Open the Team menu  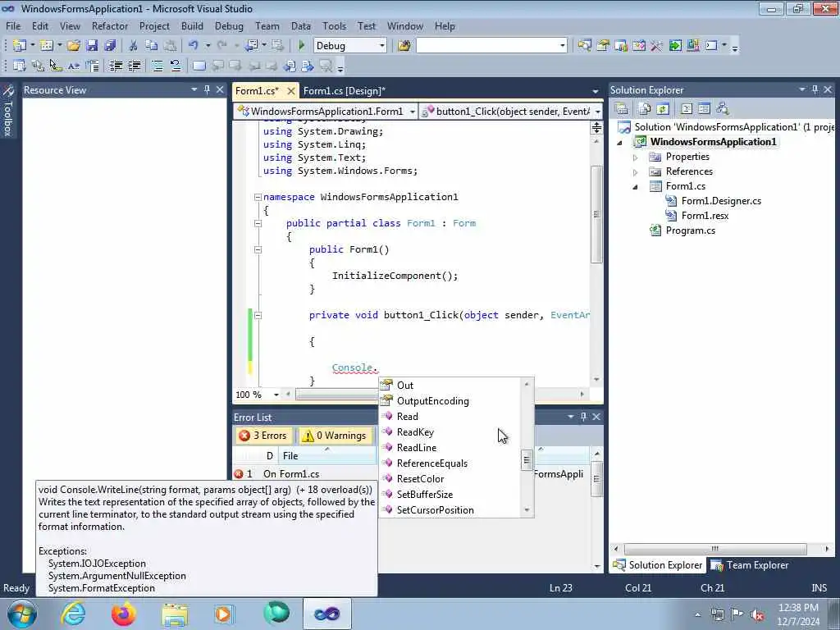[267, 25]
